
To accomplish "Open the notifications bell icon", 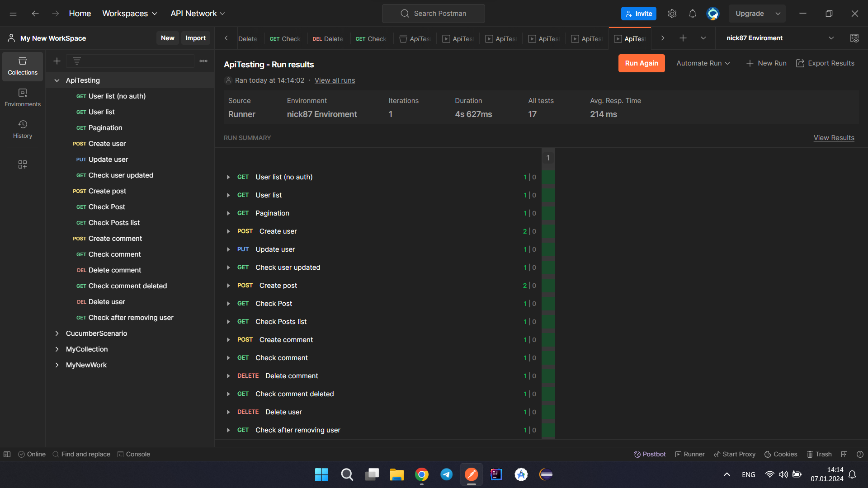I will 693,14.
